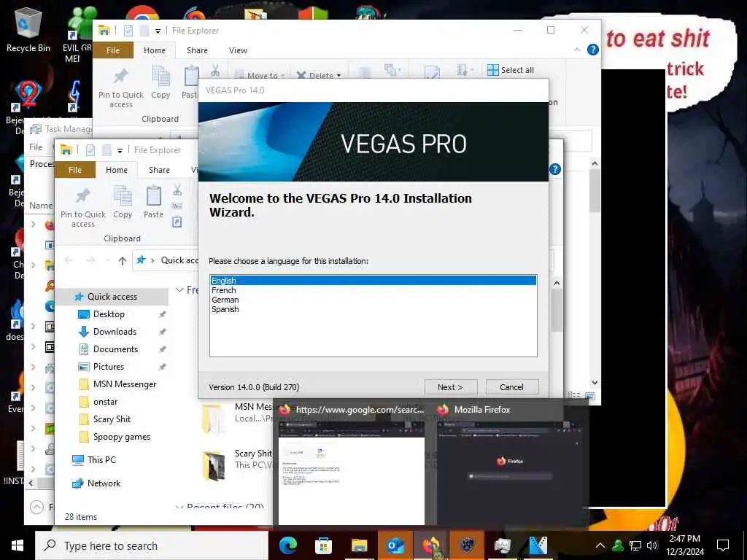Open the File tab in back File Explorer
The image size is (747, 560).
tap(113, 50)
